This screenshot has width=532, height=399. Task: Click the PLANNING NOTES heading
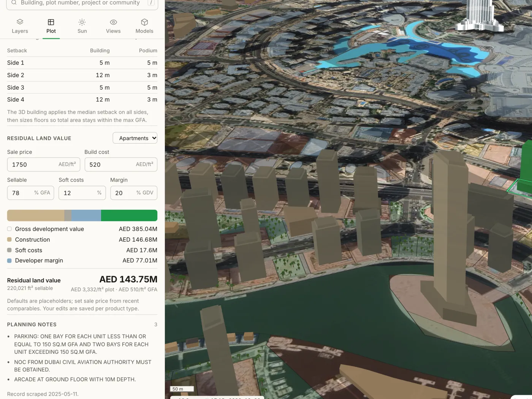[32, 325]
